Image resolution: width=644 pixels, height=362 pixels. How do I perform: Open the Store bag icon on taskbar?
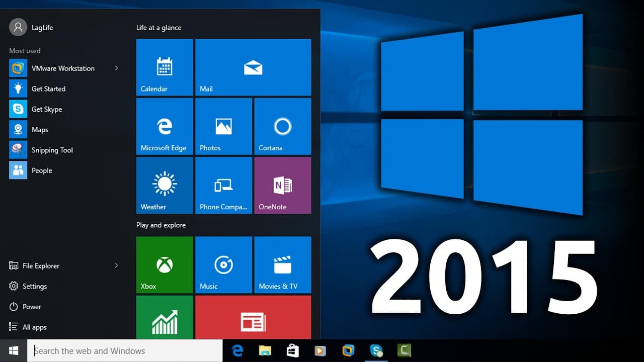coord(293,350)
